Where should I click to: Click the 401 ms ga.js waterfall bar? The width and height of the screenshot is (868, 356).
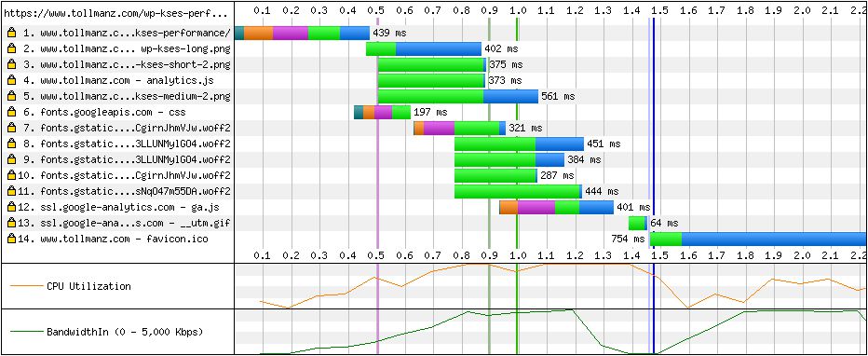556,207
